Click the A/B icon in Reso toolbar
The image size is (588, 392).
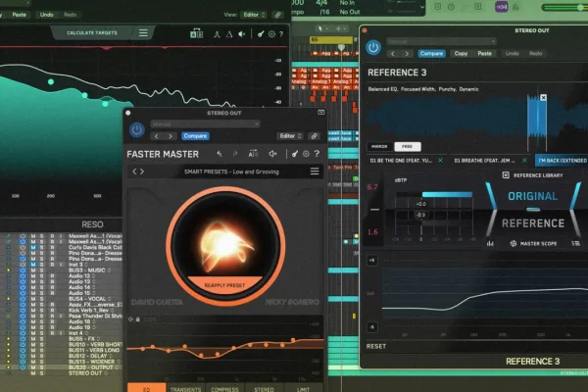(x=197, y=33)
